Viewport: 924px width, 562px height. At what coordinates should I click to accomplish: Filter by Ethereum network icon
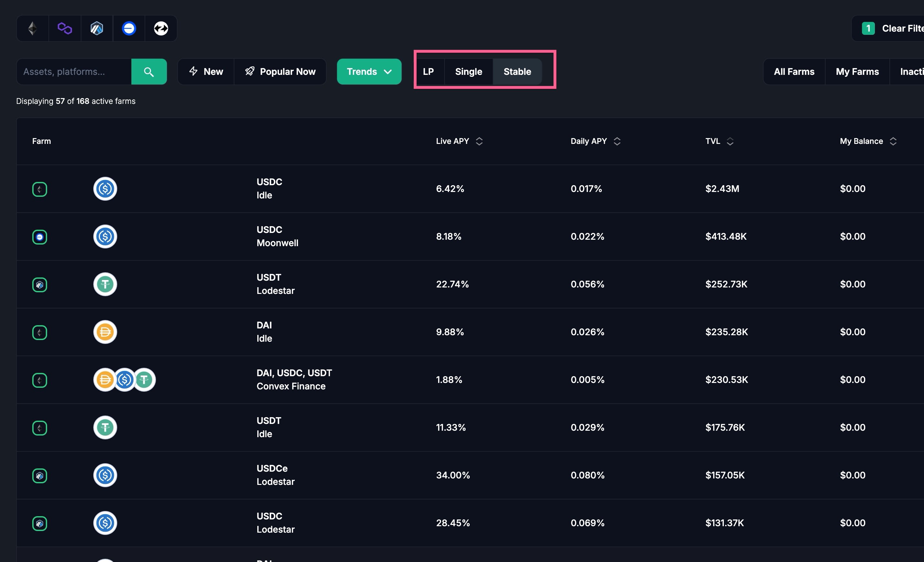click(33, 28)
